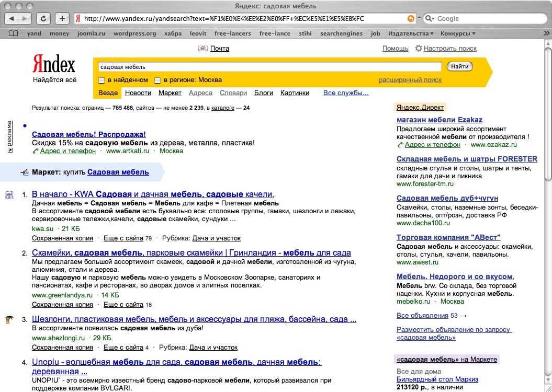Open the 'расширенный поиск' link
552x392 pixels.
point(410,80)
